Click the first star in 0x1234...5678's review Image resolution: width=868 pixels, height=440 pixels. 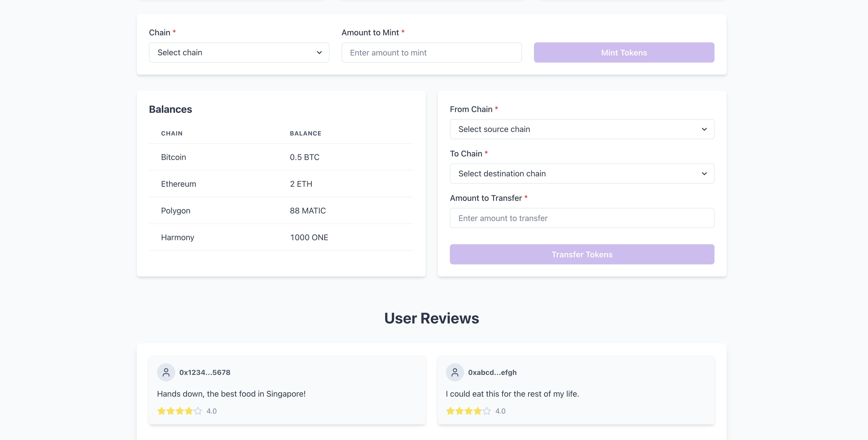pyautogui.click(x=161, y=411)
